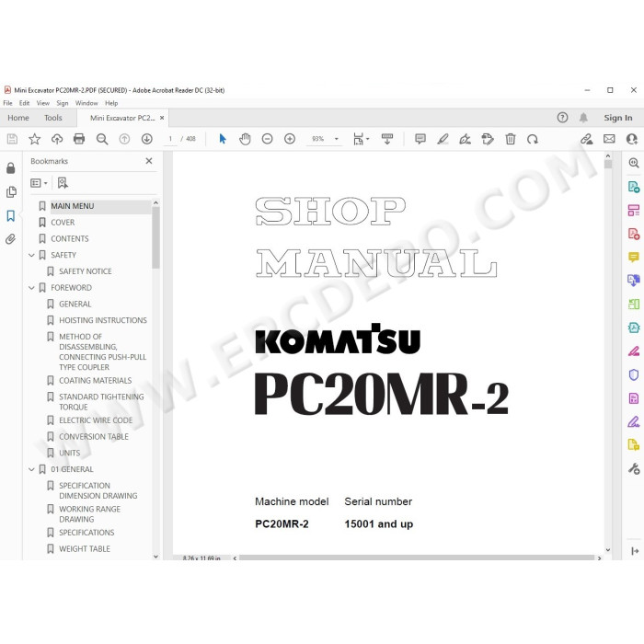Delete page with trash icon

coord(510,139)
